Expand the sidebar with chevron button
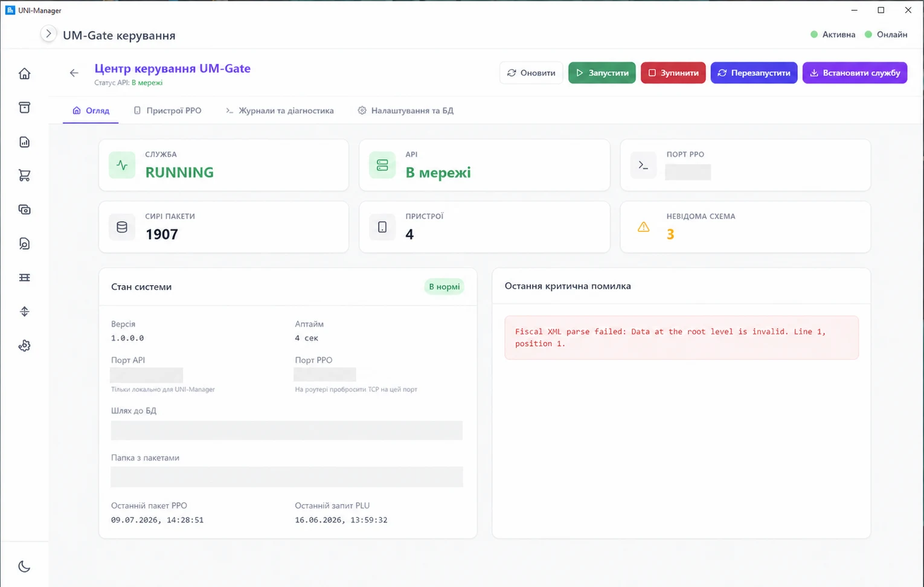This screenshot has height=587, width=924. pos(48,34)
